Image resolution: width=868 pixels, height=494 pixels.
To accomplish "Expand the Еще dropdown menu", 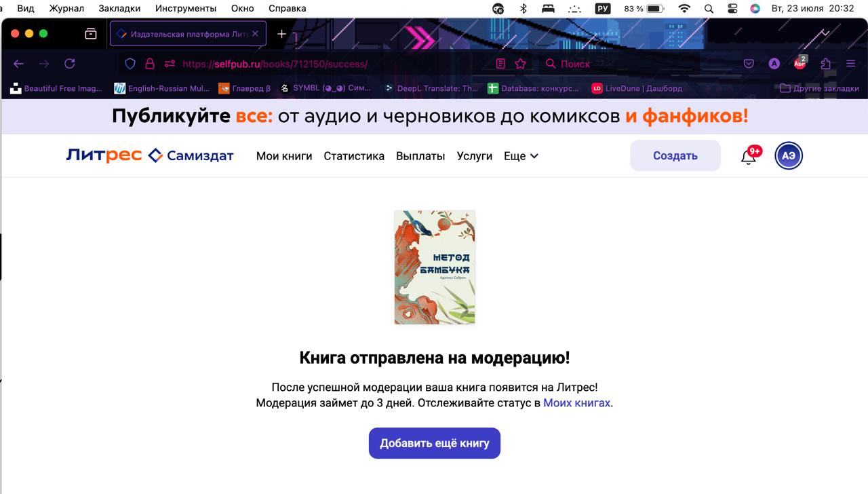I will point(521,156).
